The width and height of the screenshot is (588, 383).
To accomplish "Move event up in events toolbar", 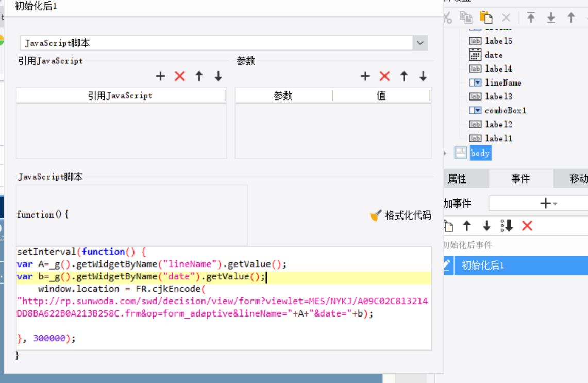I will [467, 226].
